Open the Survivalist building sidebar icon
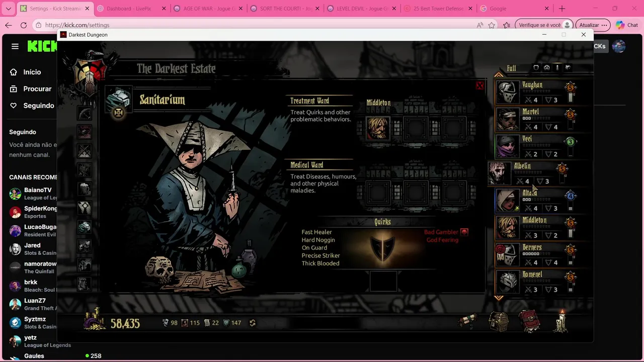Viewport: 644px width, 362px height. click(x=84, y=170)
